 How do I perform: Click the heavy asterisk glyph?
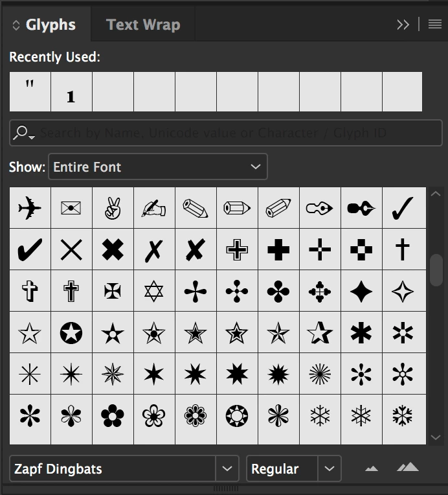[x=361, y=332]
